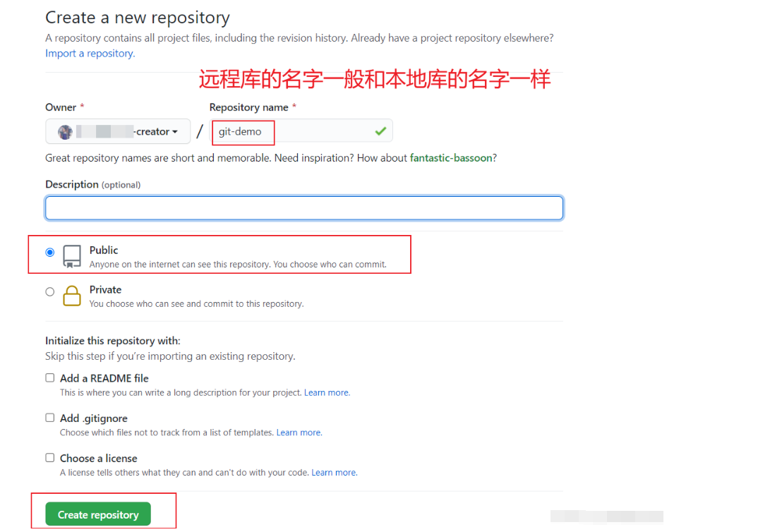
Task: Check the Add .gitignore option
Action: pyautogui.click(x=50, y=418)
